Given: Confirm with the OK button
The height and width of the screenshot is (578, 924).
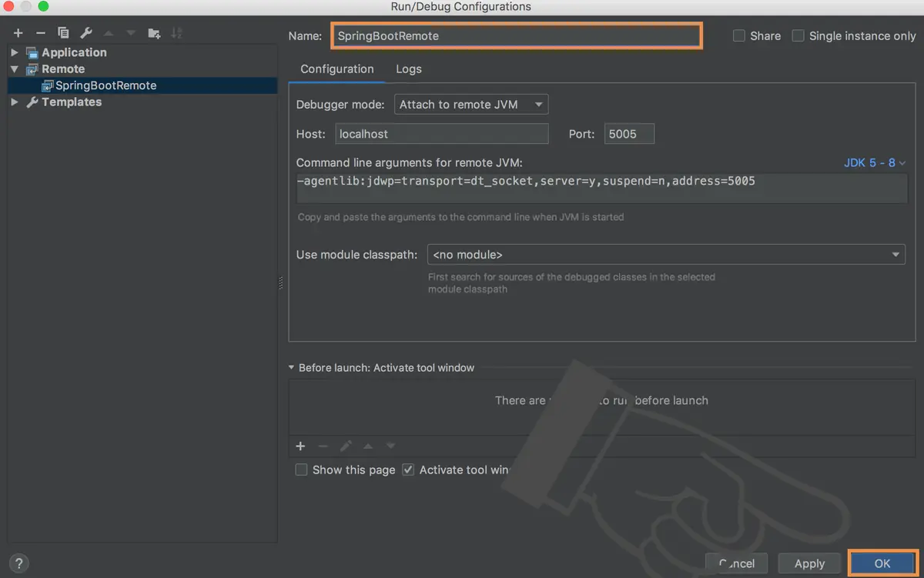Looking at the screenshot, I should click(882, 563).
